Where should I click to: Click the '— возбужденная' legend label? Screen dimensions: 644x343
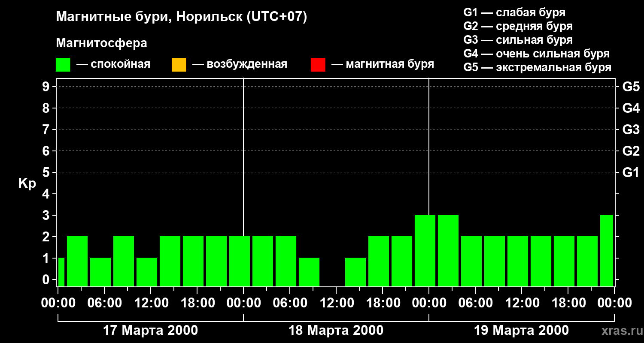(240, 65)
